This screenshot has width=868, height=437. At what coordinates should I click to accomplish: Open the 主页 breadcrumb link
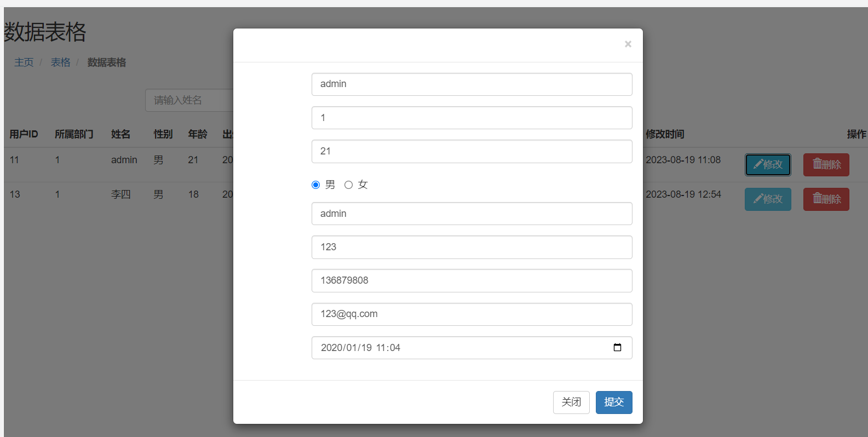click(x=24, y=62)
